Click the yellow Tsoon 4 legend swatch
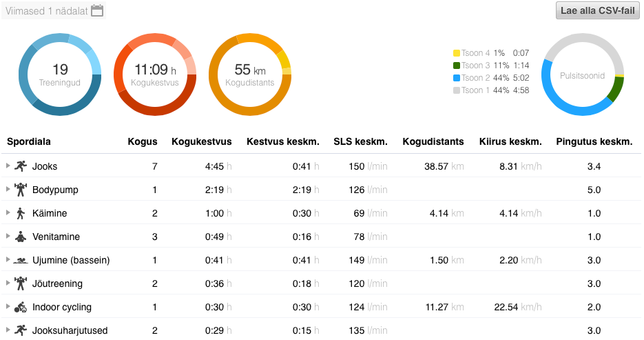Screen dimensions: 644x340 click(x=456, y=53)
